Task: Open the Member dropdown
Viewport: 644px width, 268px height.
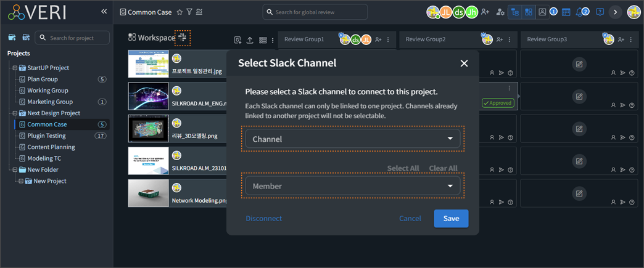Action: click(x=353, y=186)
